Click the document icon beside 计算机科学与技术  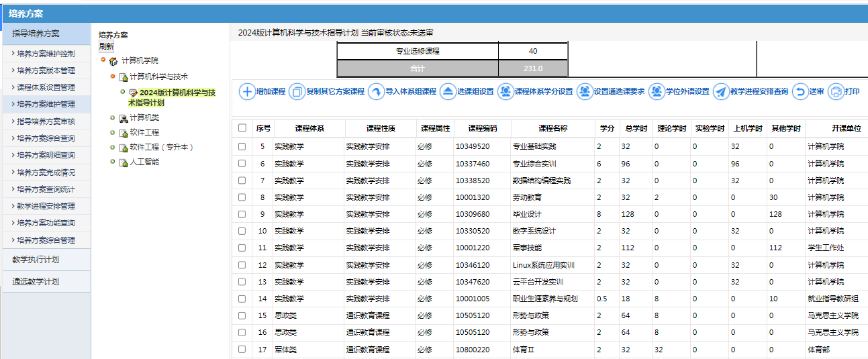pyautogui.click(x=124, y=76)
